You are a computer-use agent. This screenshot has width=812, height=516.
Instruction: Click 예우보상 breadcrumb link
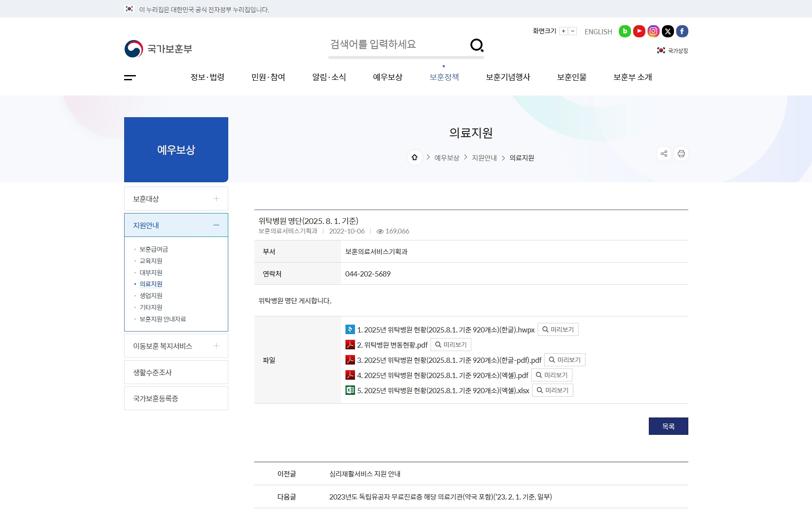pos(447,158)
